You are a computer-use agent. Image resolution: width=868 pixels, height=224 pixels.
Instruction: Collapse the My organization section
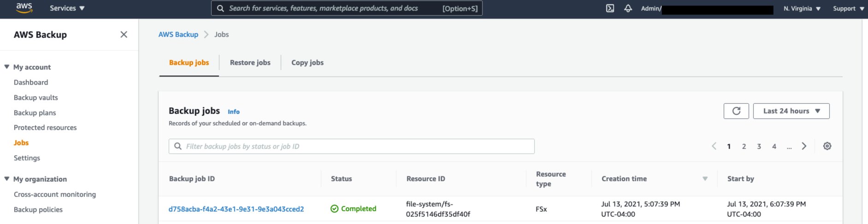click(7, 179)
